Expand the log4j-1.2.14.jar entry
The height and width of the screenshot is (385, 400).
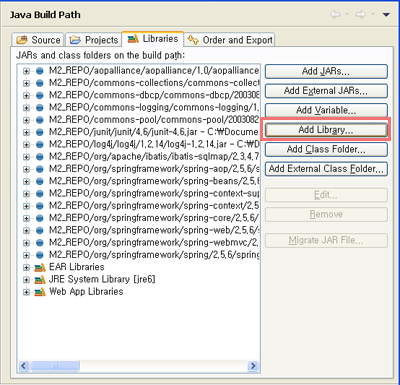pos(26,145)
